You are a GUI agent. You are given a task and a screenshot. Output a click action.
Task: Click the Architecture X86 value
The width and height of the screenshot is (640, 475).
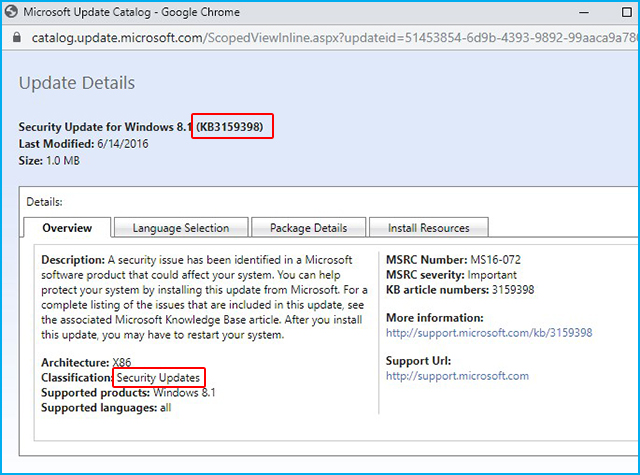click(122, 362)
